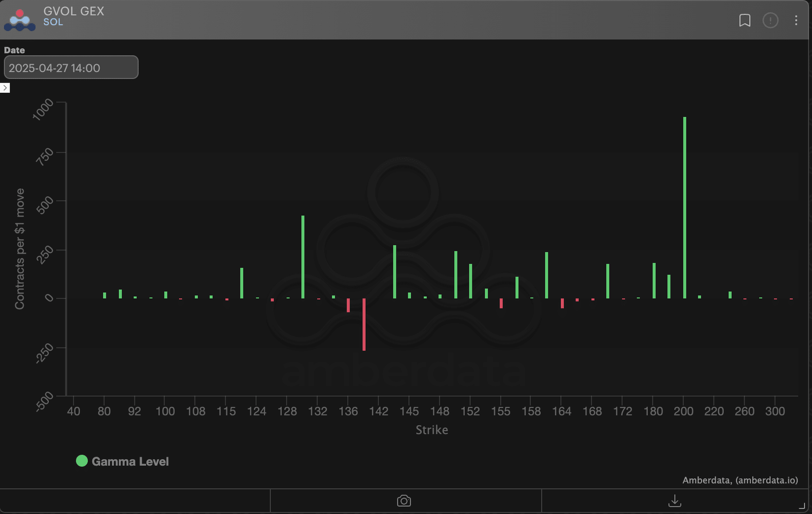Click the green bar near strike 164
Image resolution: width=812 pixels, height=514 pixels.
click(547, 275)
